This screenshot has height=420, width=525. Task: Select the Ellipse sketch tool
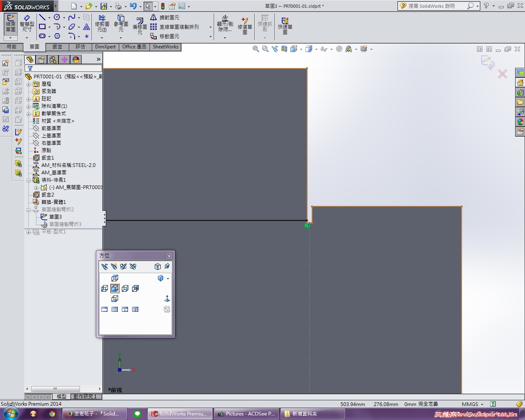(x=72, y=27)
